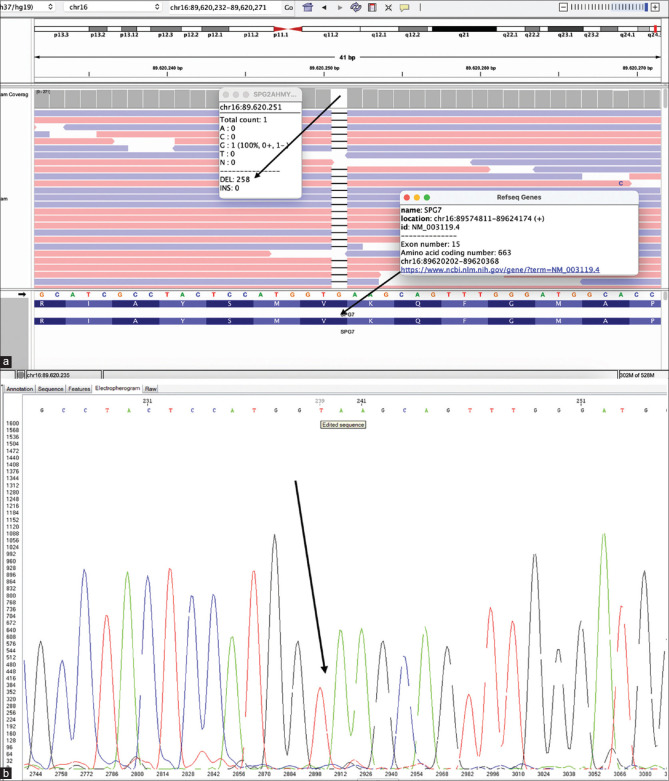
Task: Click the yellow popup behavior icon
Action: pos(404,7)
